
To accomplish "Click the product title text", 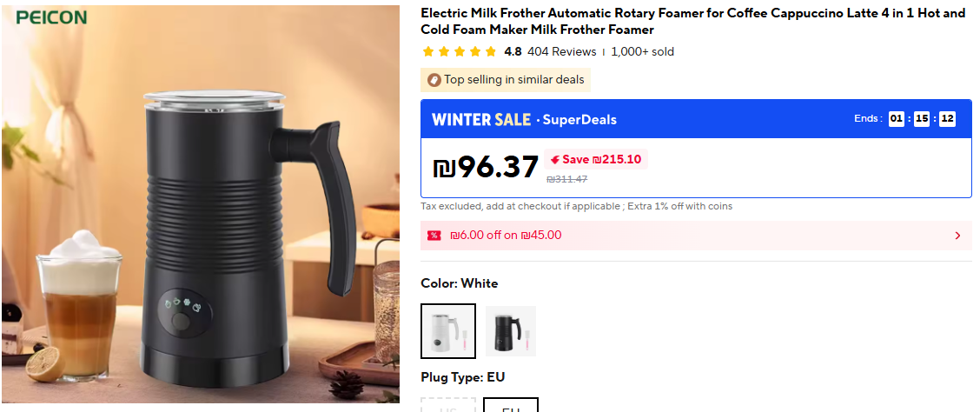I will [x=693, y=21].
